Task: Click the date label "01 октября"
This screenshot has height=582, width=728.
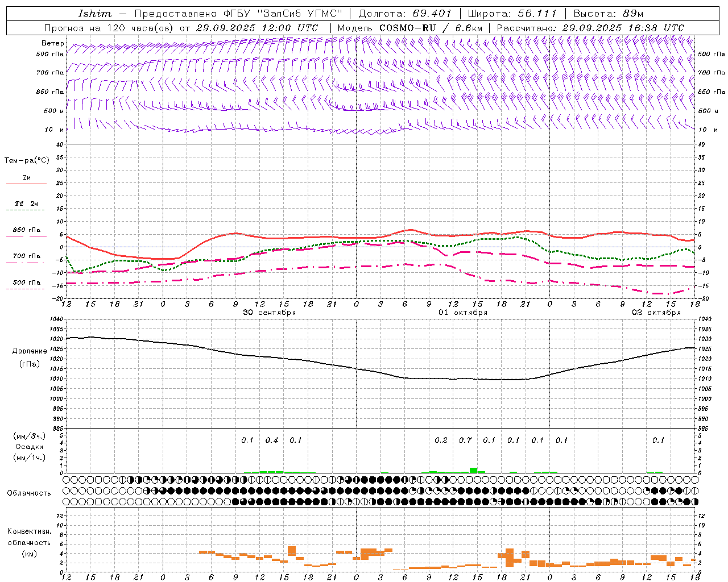Action: [463, 313]
